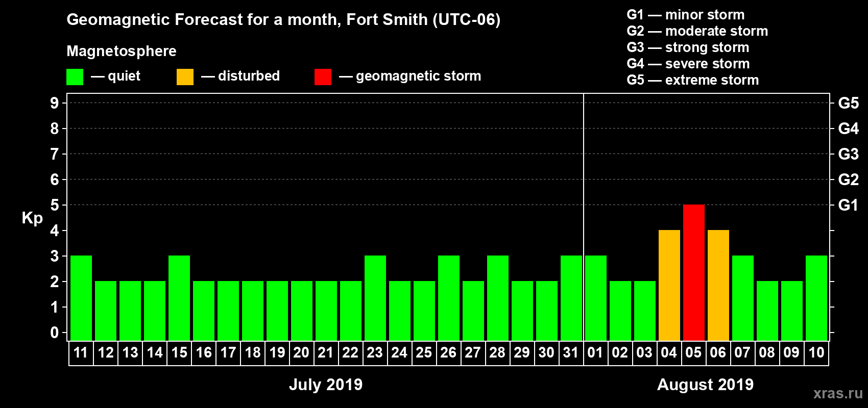Click the 'G5 — extreme storm' legend text

[x=693, y=80]
